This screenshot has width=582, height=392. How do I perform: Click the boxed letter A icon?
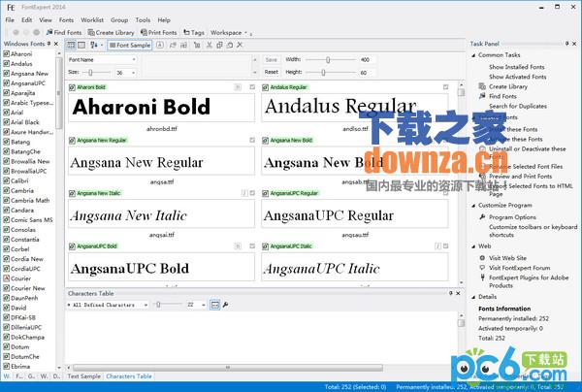[x=160, y=45]
